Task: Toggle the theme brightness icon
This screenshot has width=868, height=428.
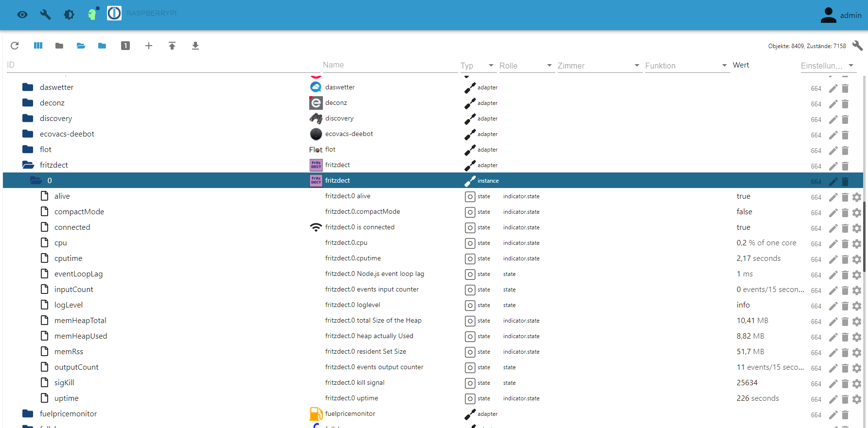Action: pos(69,15)
